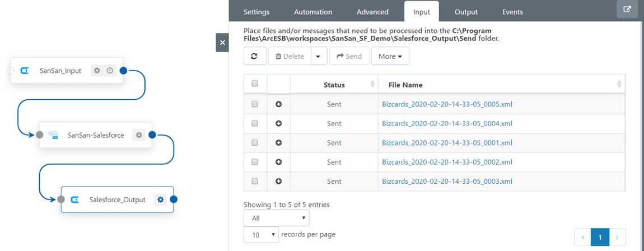The image size is (644, 251).
Task: Open the SanSan-Salesforce connector gear settings
Action: point(139,135)
